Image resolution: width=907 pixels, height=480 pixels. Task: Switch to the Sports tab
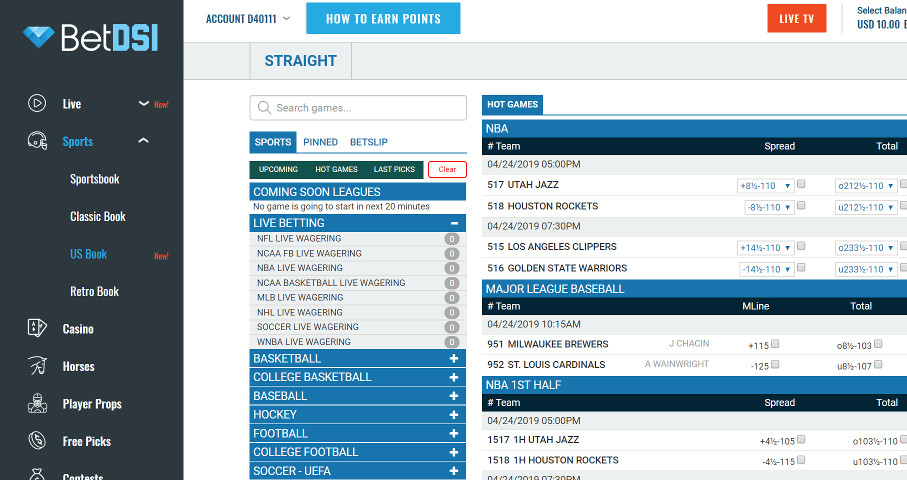click(273, 142)
